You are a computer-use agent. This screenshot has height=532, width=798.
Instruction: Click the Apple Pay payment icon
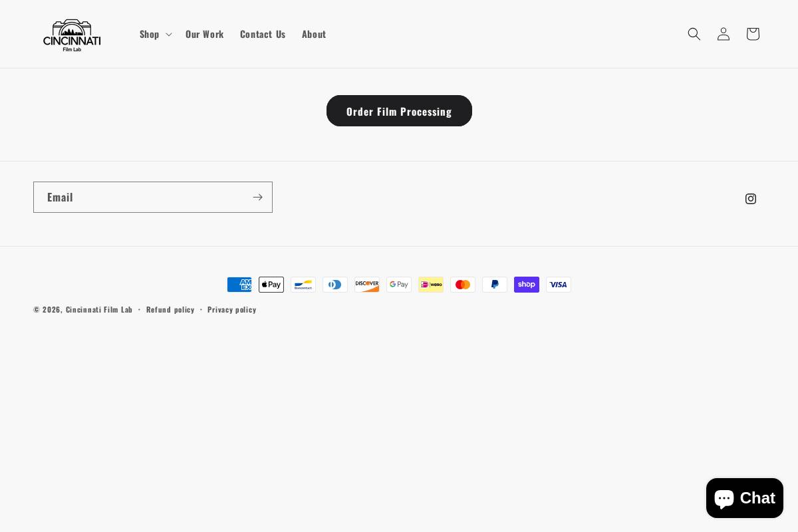tap(271, 285)
